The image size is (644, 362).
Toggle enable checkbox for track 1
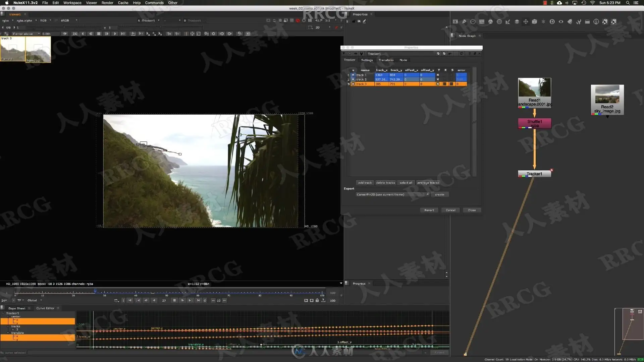click(353, 75)
